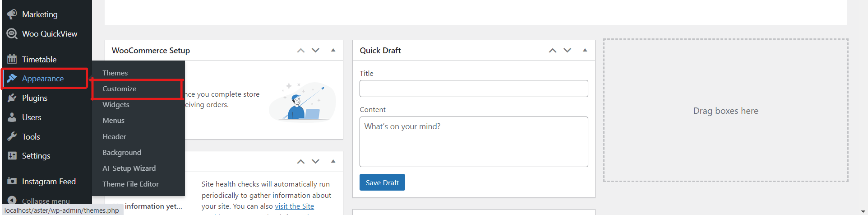Move the WooCommerce Setup box up
868x215 pixels.
point(301,50)
